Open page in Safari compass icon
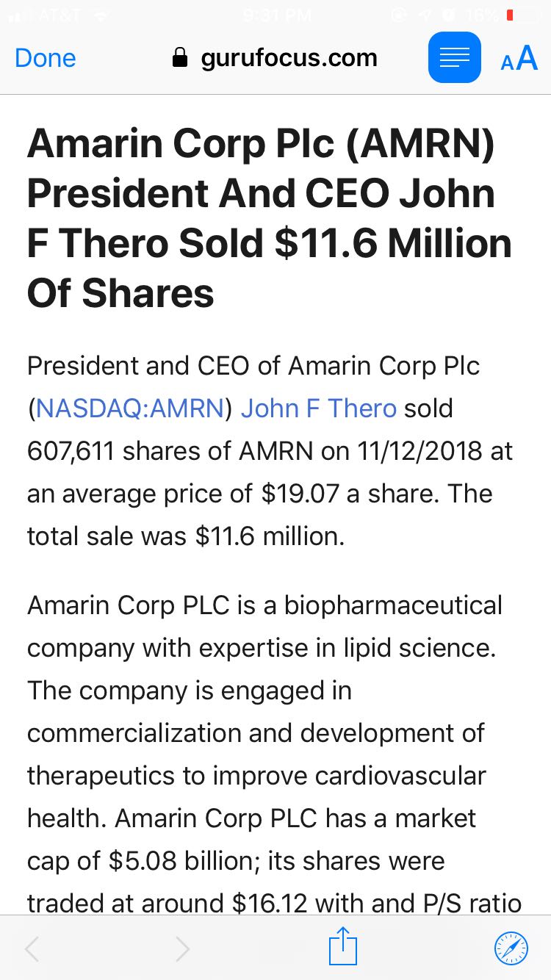Screen dimensions: 551x980 pyautogui.click(x=511, y=948)
